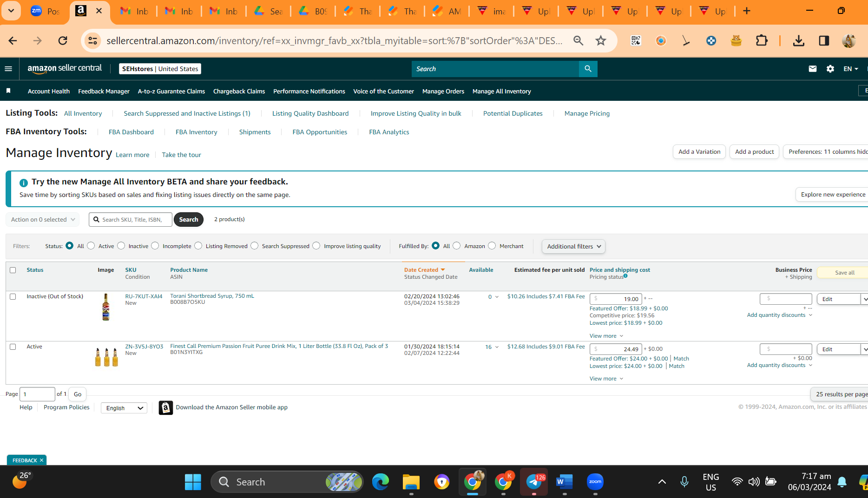
Task: Open the browser Extensions puzzle icon
Action: tap(762, 41)
